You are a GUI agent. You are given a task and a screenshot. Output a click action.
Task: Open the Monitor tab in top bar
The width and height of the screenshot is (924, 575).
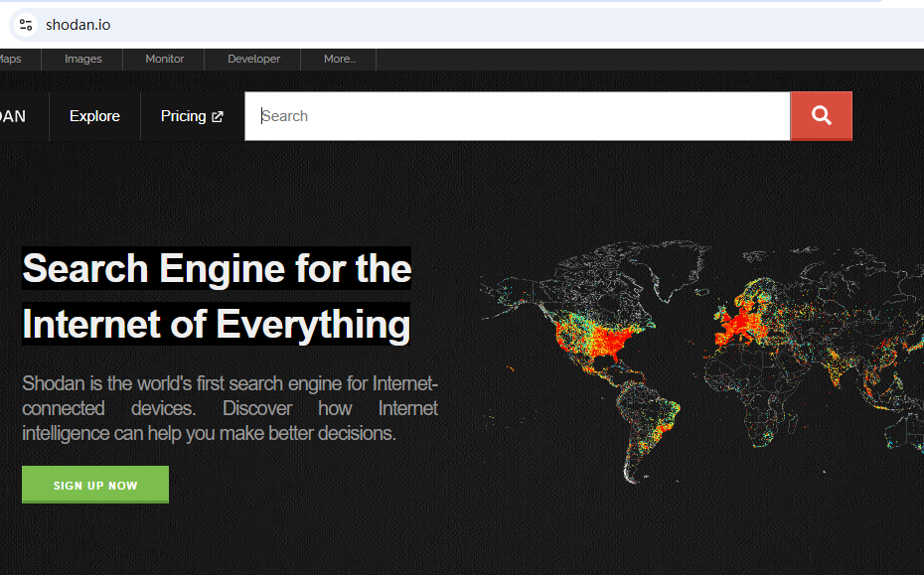point(164,59)
